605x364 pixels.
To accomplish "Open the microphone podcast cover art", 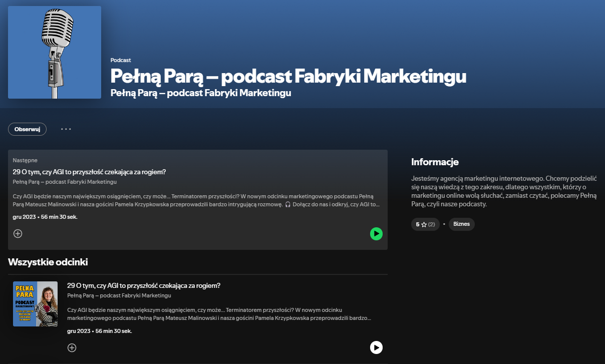I will 55,53.
